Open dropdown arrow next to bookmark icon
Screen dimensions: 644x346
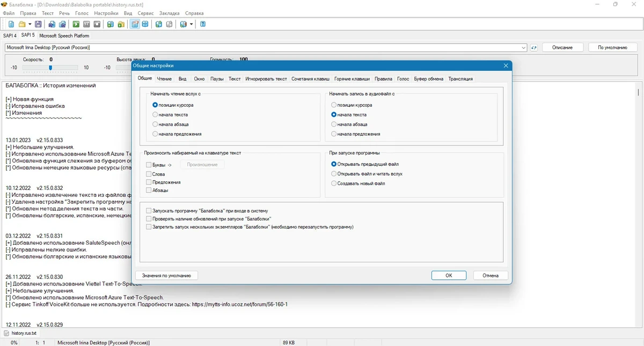pyautogui.click(x=191, y=24)
